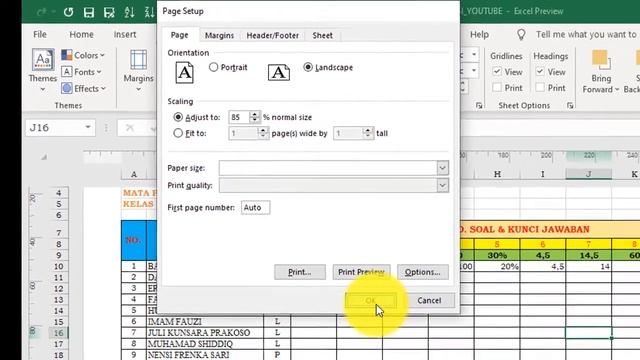The height and width of the screenshot is (360, 640).
Task: Select row 16 header
Action: [x=59, y=333]
